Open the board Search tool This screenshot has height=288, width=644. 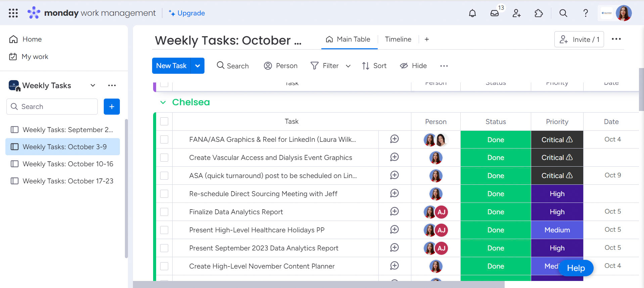point(233,66)
